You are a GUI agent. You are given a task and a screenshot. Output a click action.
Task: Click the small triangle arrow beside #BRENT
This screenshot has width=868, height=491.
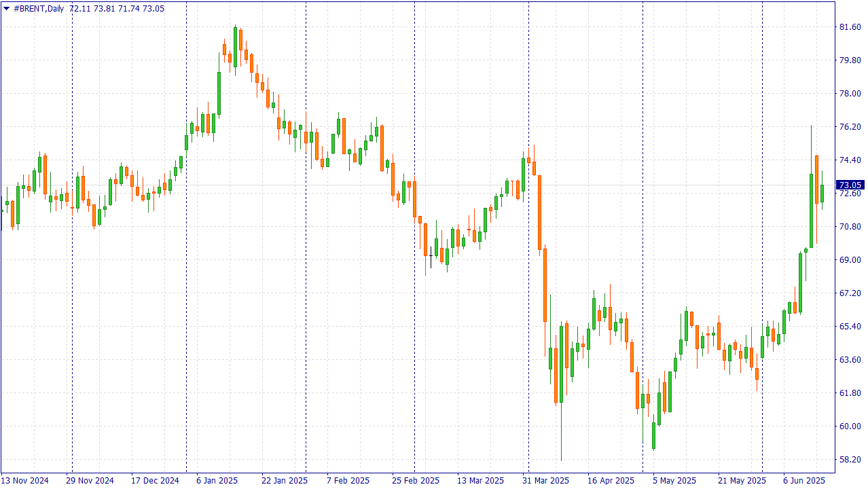click(7, 9)
